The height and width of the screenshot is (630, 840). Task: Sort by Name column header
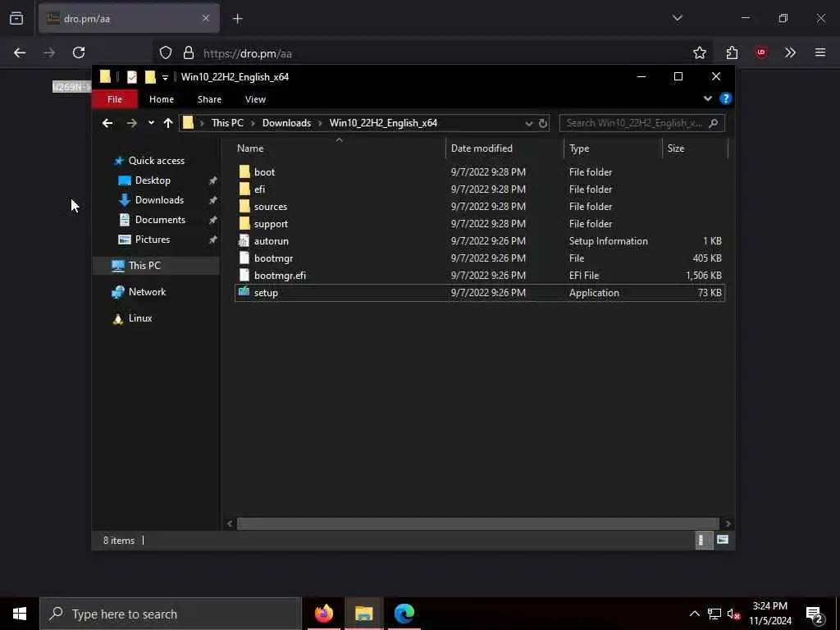(x=250, y=148)
